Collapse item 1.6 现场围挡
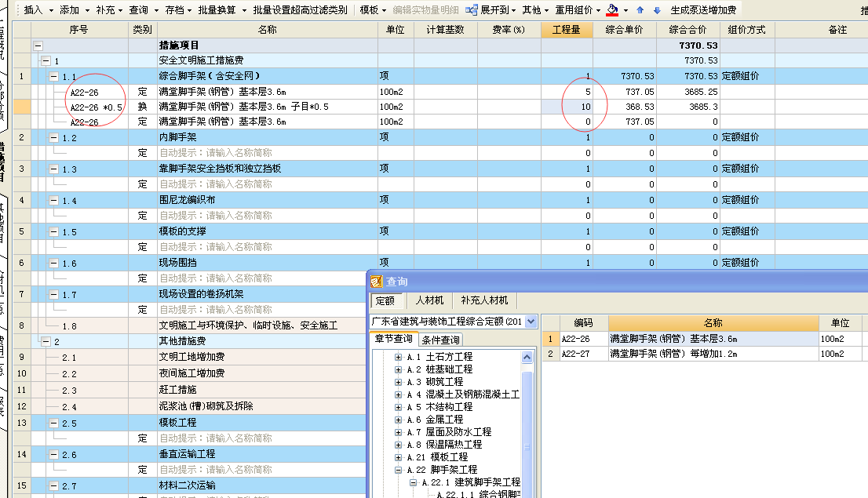Screen dimensions: 868x498 pos(53,263)
